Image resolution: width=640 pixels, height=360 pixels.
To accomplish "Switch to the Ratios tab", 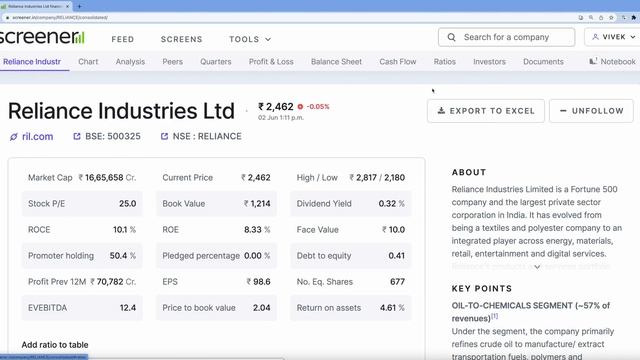I will [444, 62].
